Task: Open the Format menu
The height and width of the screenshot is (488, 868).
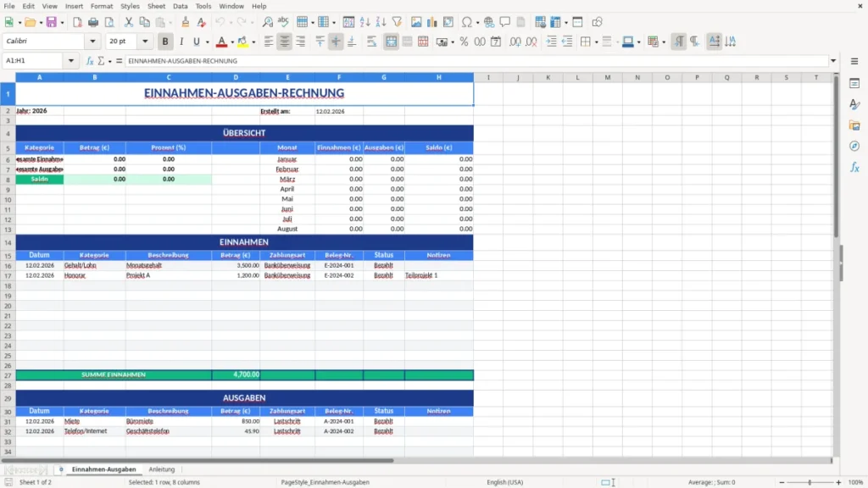Action: [x=102, y=6]
